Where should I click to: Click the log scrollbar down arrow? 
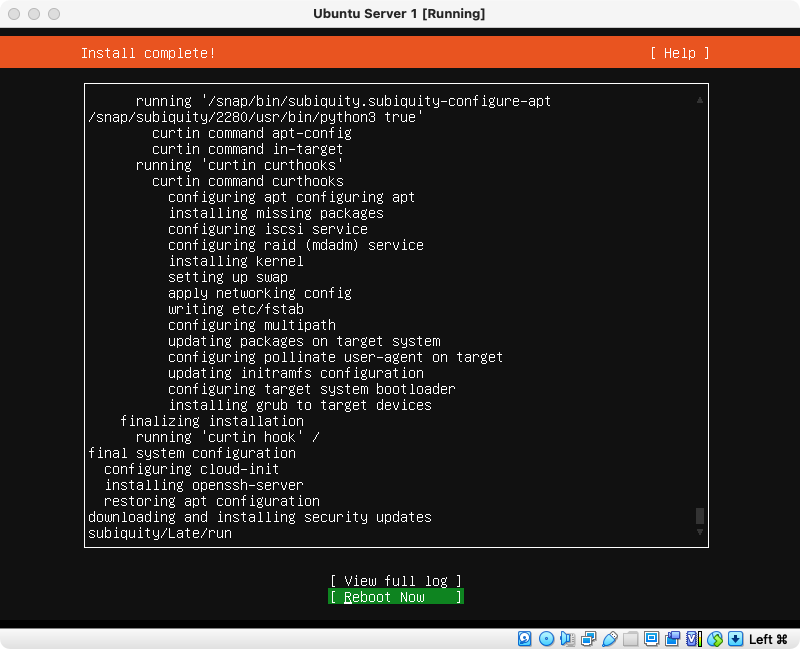(700, 533)
